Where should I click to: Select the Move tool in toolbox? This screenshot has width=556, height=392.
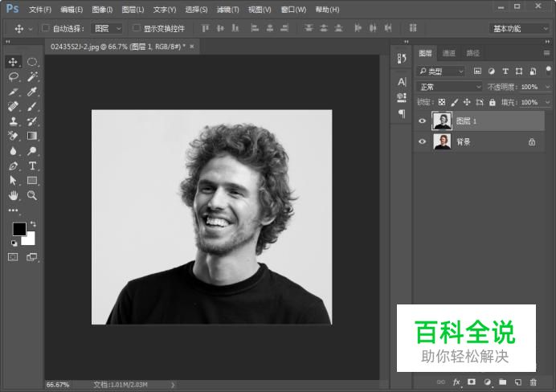(x=13, y=62)
